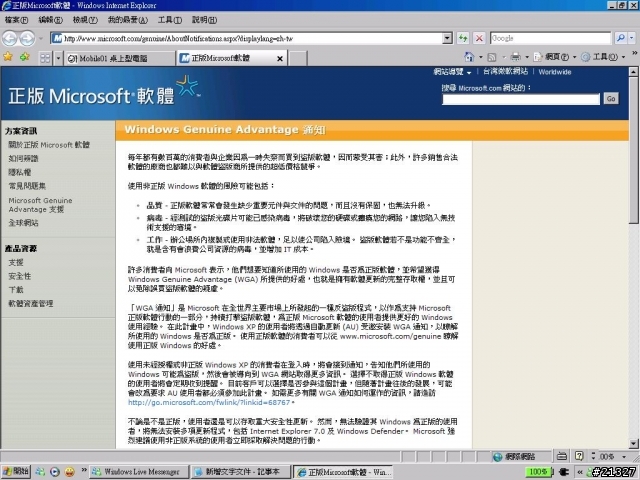Click the Windows Media Player quick launch icon

(55, 472)
